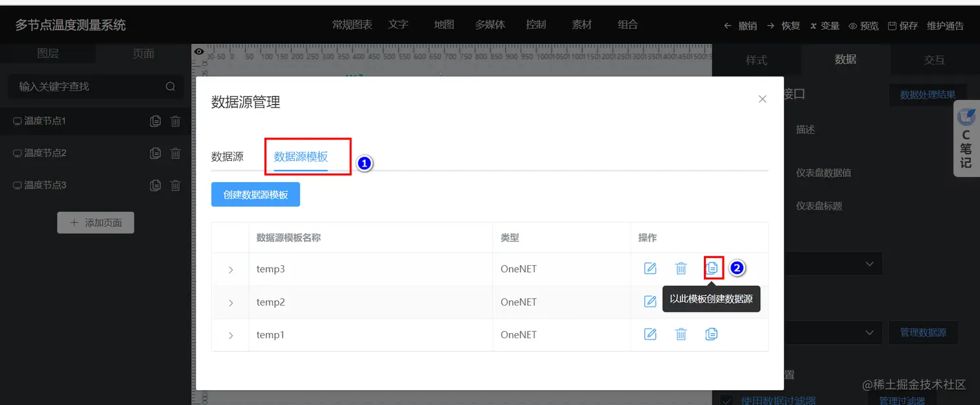Image resolution: width=980 pixels, height=405 pixels.
Task: Delete page 温度节点1
Action: pos(175,121)
